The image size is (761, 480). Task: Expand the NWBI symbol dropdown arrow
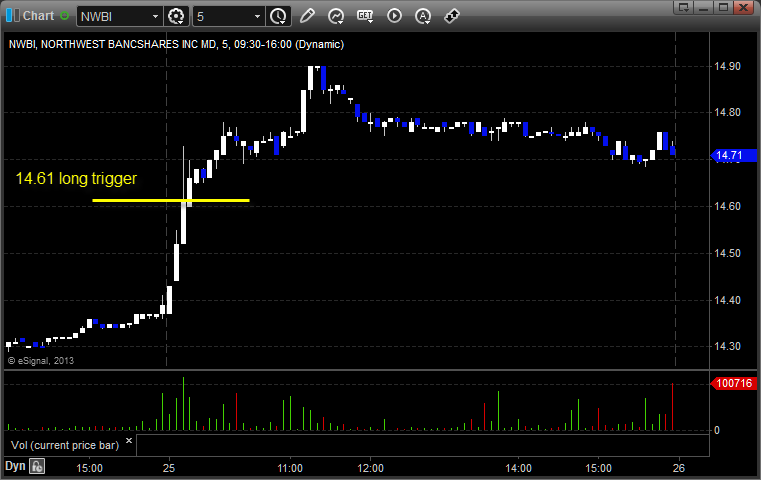(x=155, y=17)
